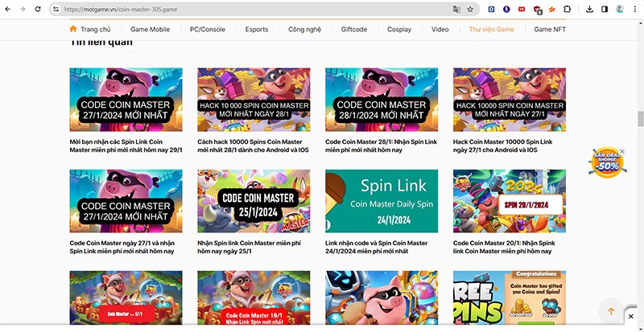Jump to top with the up-arrow button
644x332 pixels.
[x=611, y=311]
